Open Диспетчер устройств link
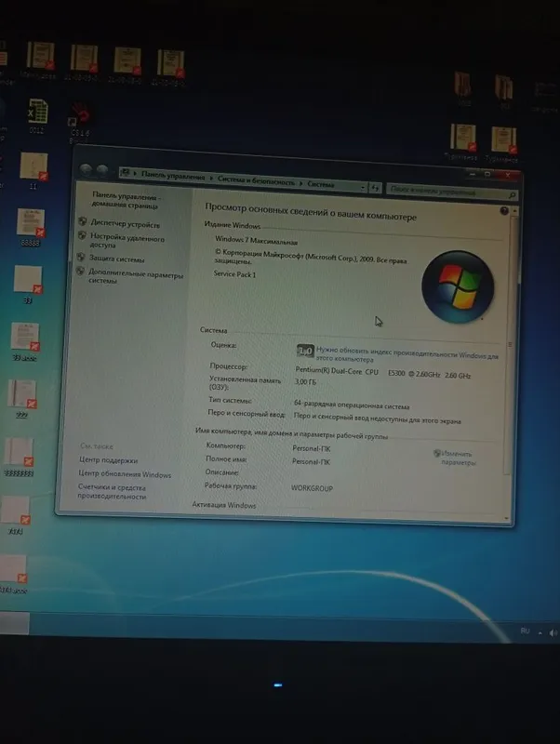 click(126, 224)
